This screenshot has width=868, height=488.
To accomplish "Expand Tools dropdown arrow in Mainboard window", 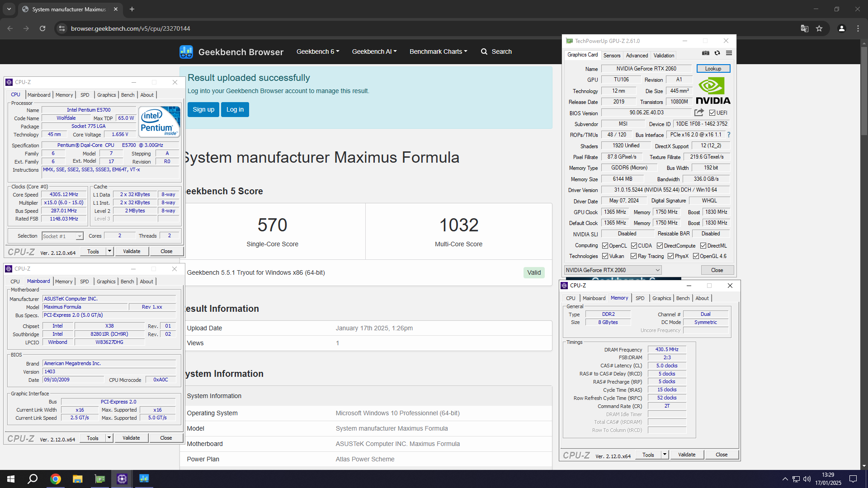I will tap(109, 438).
